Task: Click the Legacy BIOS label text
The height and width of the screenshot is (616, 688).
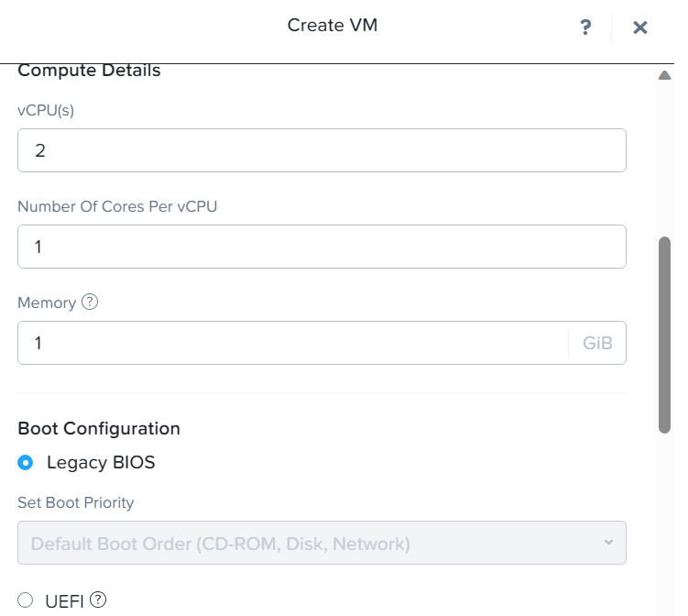Action: tap(101, 463)
